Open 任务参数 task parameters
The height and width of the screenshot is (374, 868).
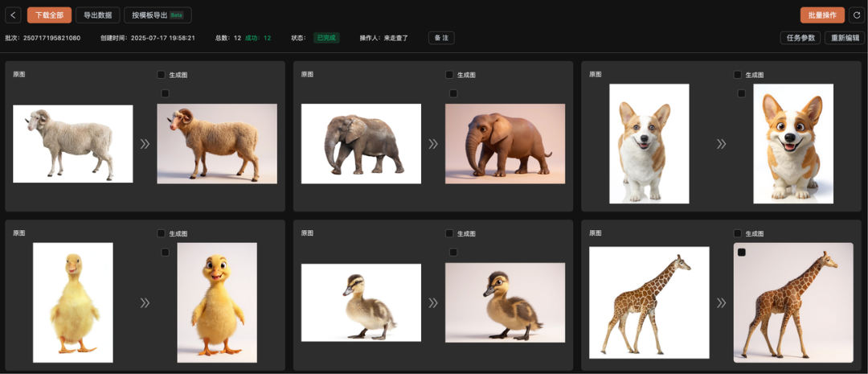(x=800, y=38)
